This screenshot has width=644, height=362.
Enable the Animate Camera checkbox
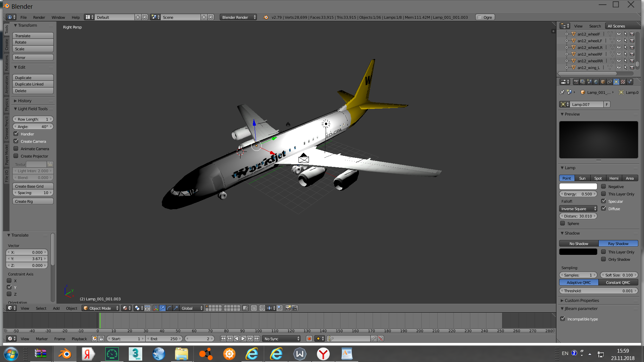pyautogui.click(x=16, y=148)
